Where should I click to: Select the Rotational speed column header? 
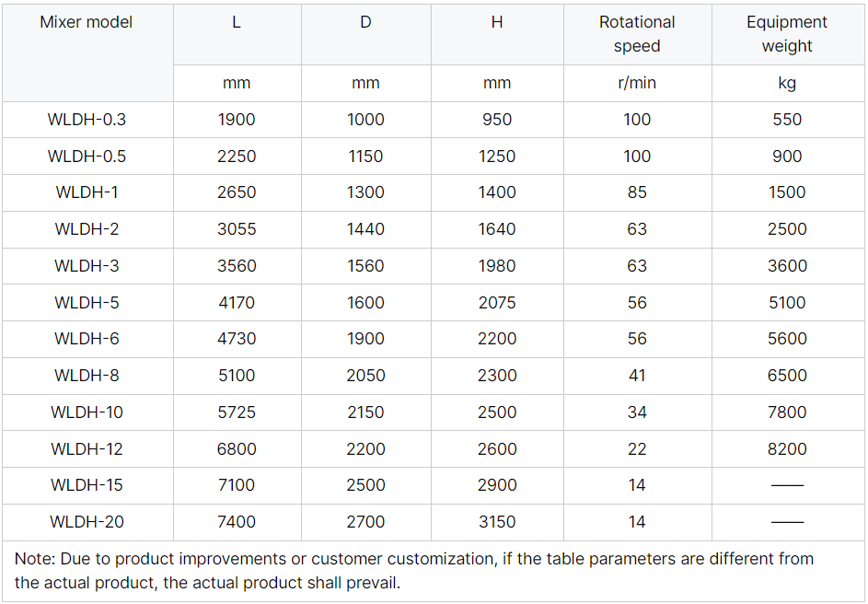[637, 34]
